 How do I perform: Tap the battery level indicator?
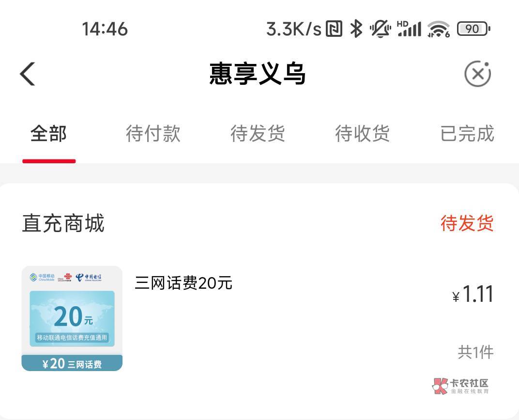(x=473, y=29)
